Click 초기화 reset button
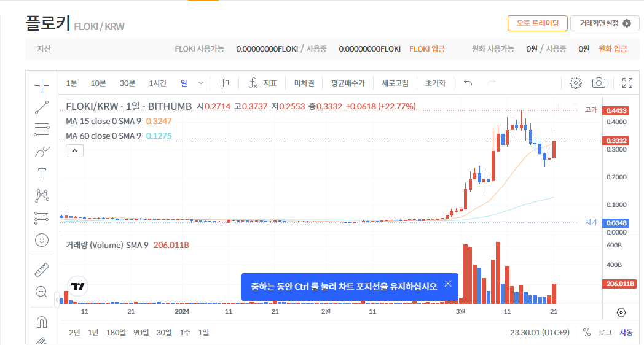This screenshot has width=644, height=345. pyautogui.click(x=435, y=83)
